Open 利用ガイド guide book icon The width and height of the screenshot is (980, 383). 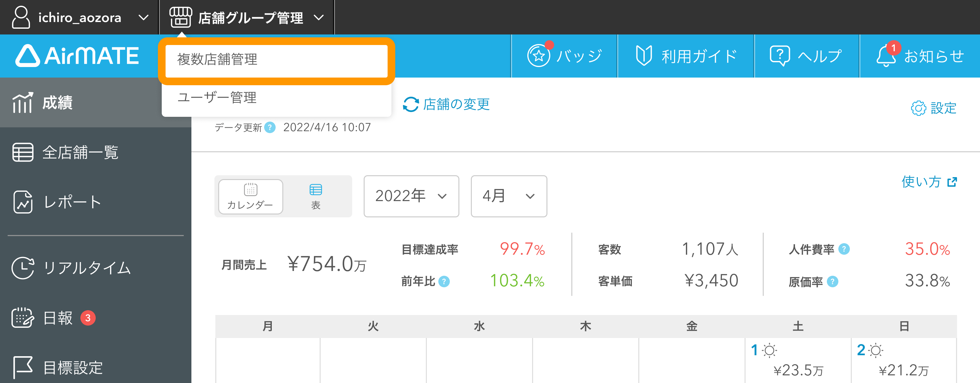point(644,56)
